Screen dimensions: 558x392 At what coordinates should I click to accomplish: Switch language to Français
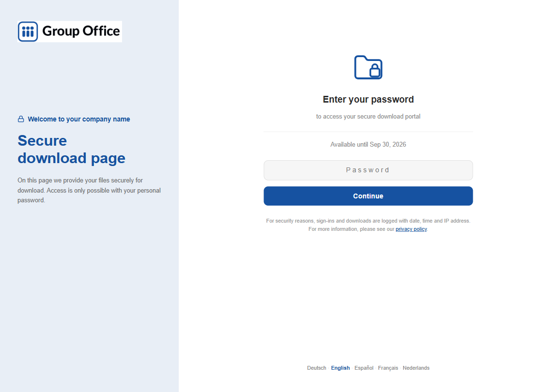pyautogui.click(x=388, y=368)
